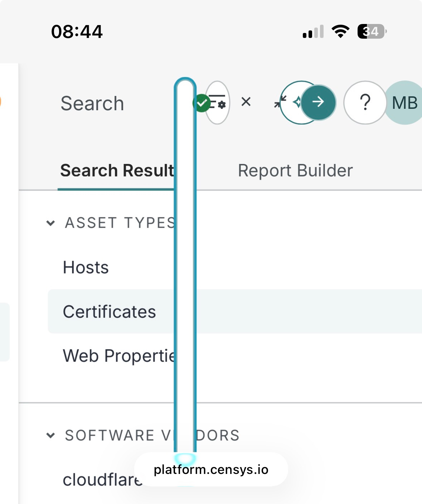Choose the Web Properties asset type

click(119, 356)
